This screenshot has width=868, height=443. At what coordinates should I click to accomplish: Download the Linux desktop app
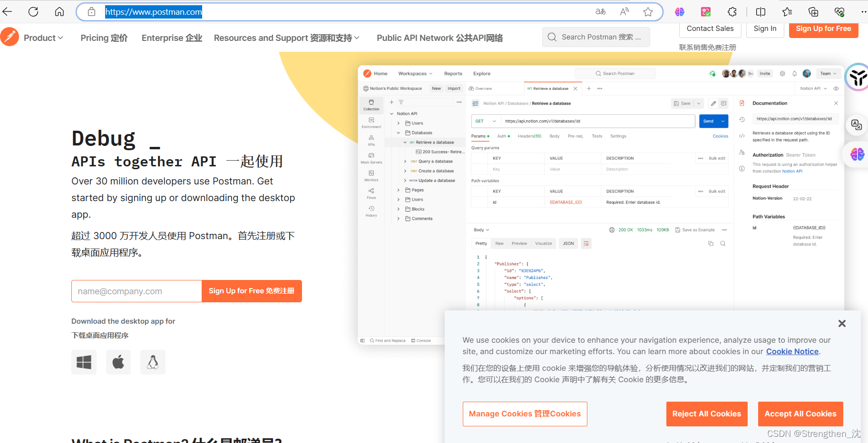[153, 362]
